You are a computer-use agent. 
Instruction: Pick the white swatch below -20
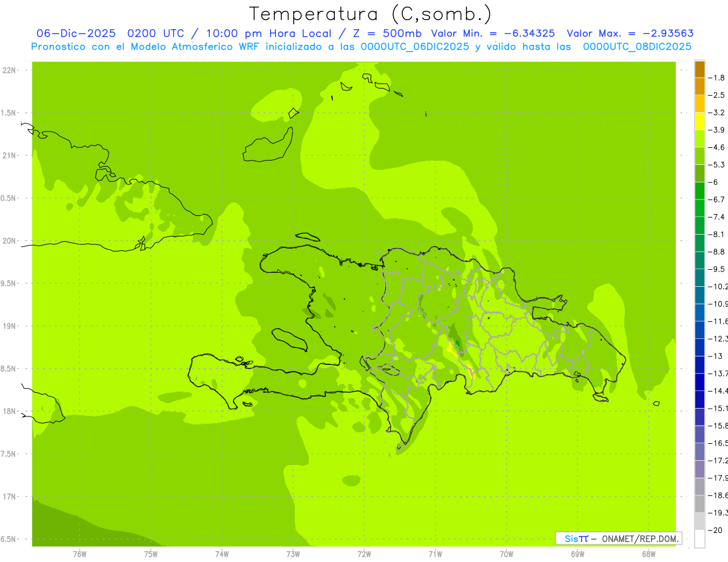699,539
